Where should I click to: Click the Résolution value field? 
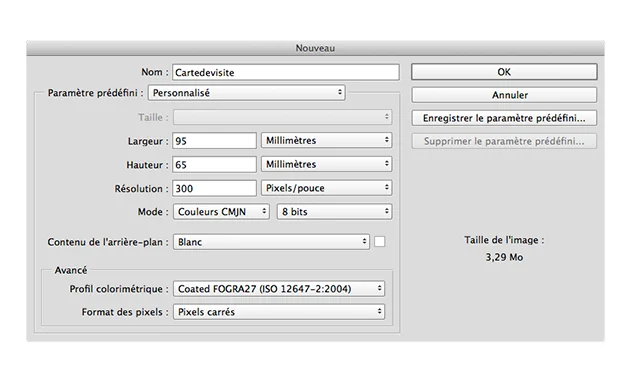click(x=214, y=188)
